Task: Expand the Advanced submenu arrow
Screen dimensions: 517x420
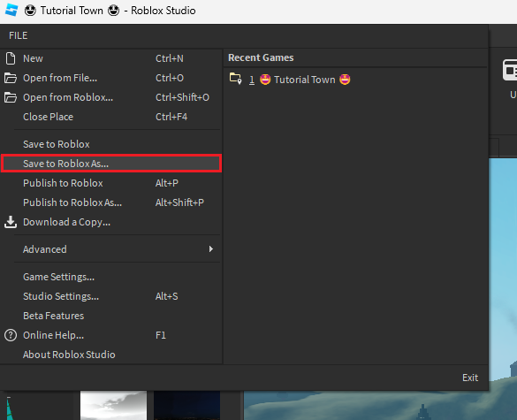Action: click(211, 249)
